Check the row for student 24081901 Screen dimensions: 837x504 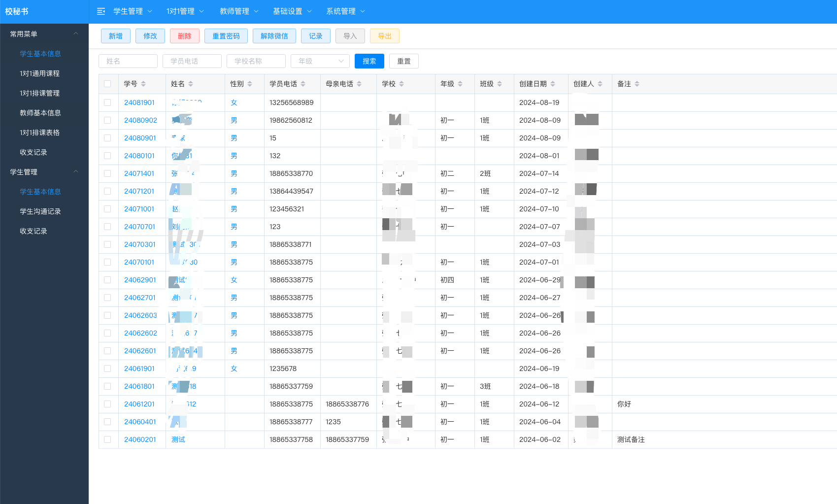point(107,102)
